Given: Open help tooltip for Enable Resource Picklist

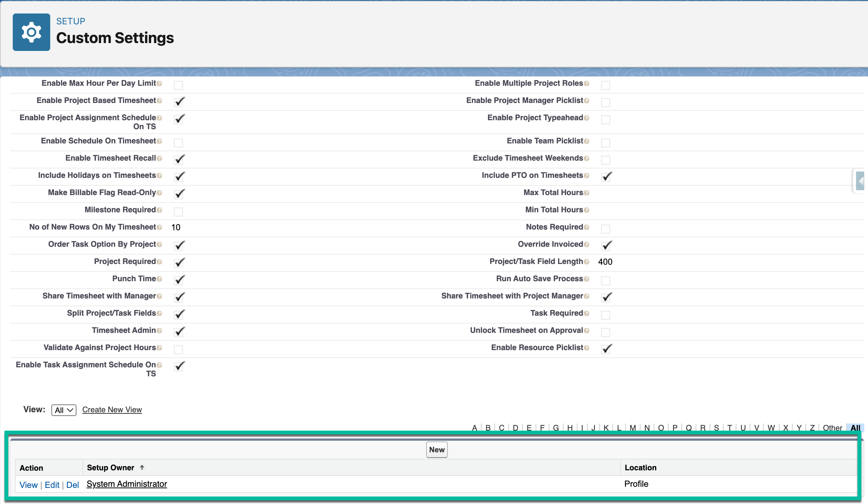Looking at the screenshot, I should (x=586, y=347).
